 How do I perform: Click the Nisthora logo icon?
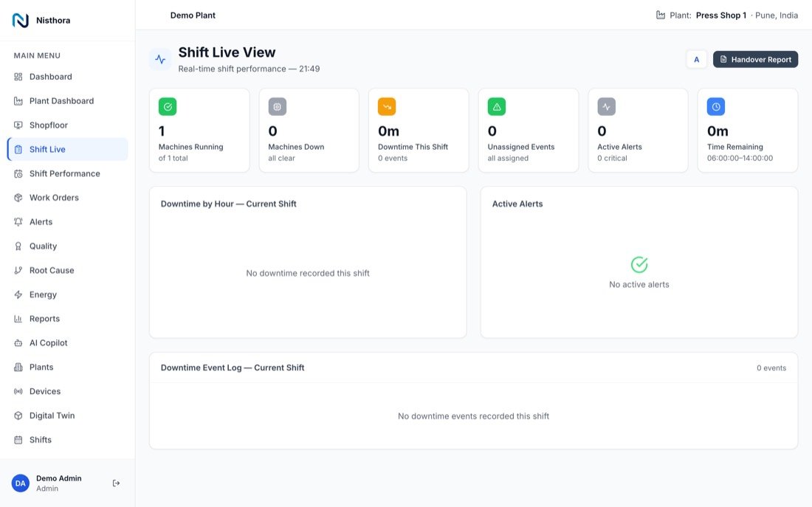tap(20, 20)
